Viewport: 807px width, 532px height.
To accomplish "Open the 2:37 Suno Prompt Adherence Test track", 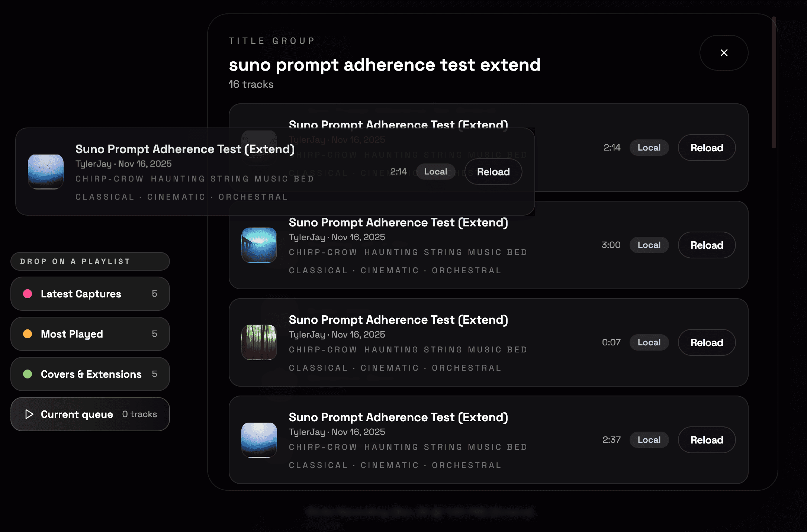I will pyautogui.click(x=398, y=417).
